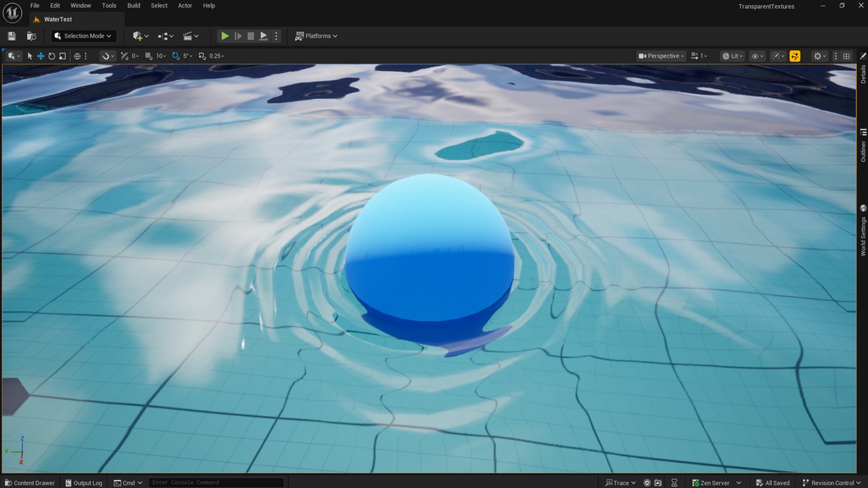Image resolution: width=868 pixels, height=488 pixels.
Task: Open the Help menu
Action: [209, 5]
